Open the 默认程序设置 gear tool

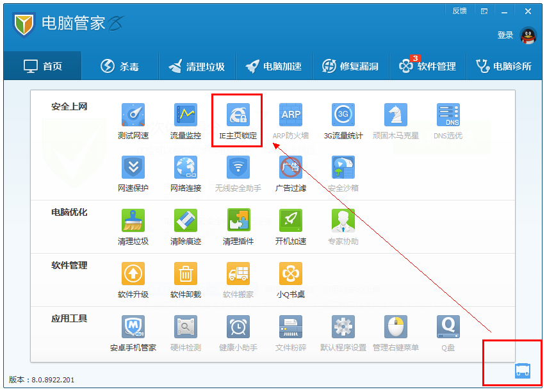(x=343, y=334)
